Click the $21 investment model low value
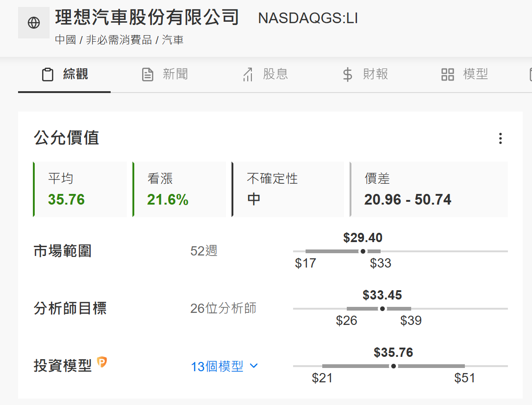Screen dimensions: 532x405 point(322,378)
